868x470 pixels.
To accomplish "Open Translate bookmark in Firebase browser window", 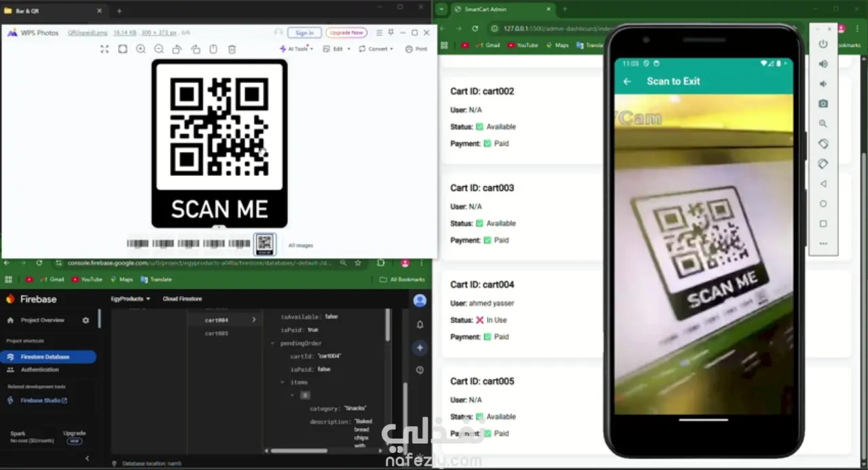I will pos(156,279).
